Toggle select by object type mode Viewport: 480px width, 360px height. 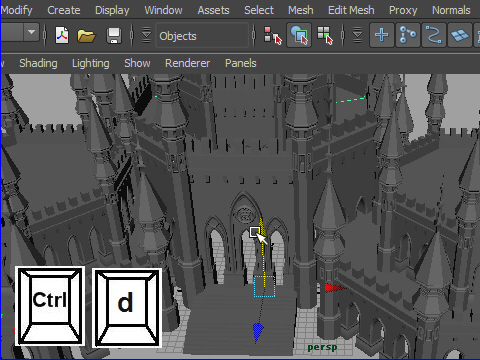[299, 35]
